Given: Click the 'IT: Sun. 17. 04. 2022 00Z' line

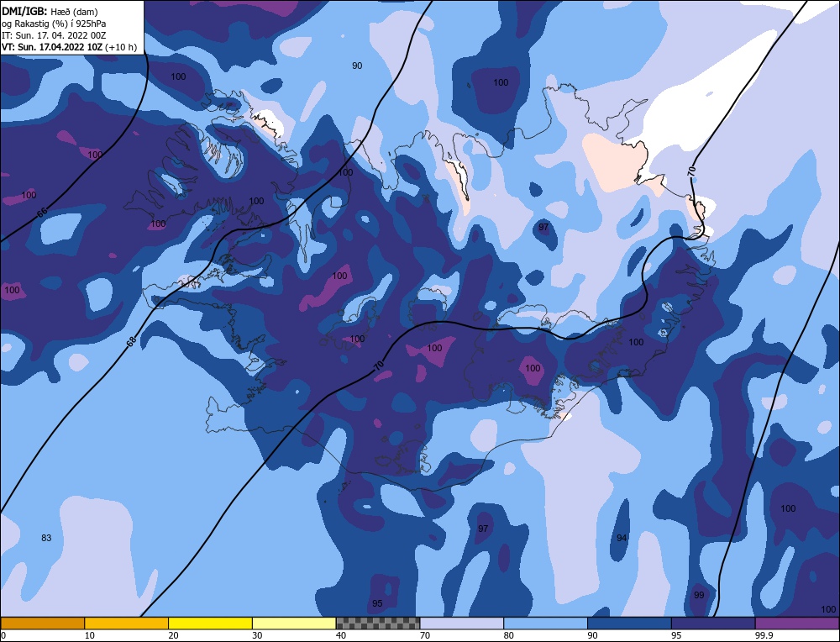Looking at the screenshot, I should 54,35.
